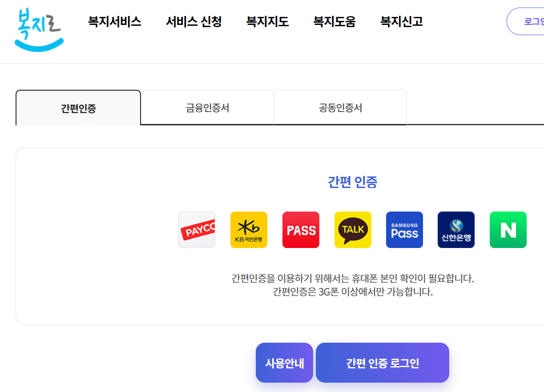Select the KakaoTalk TALK authentication icon
This screenshot has height=392, width=544.
point(353,230)
